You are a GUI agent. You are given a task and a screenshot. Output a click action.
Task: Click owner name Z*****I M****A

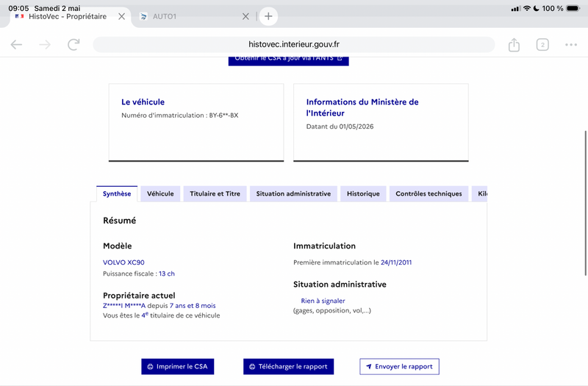coord(124,305)
